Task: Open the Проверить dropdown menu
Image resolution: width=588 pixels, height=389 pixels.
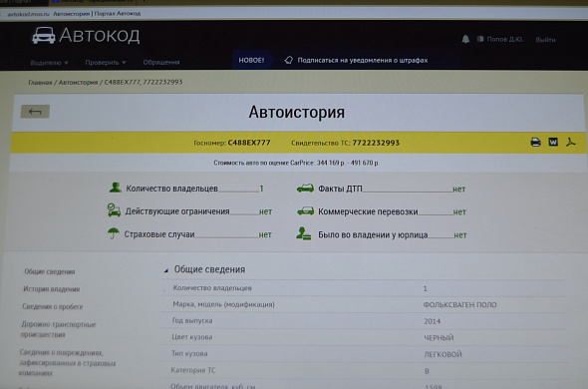Action: [x=106, y=62]
